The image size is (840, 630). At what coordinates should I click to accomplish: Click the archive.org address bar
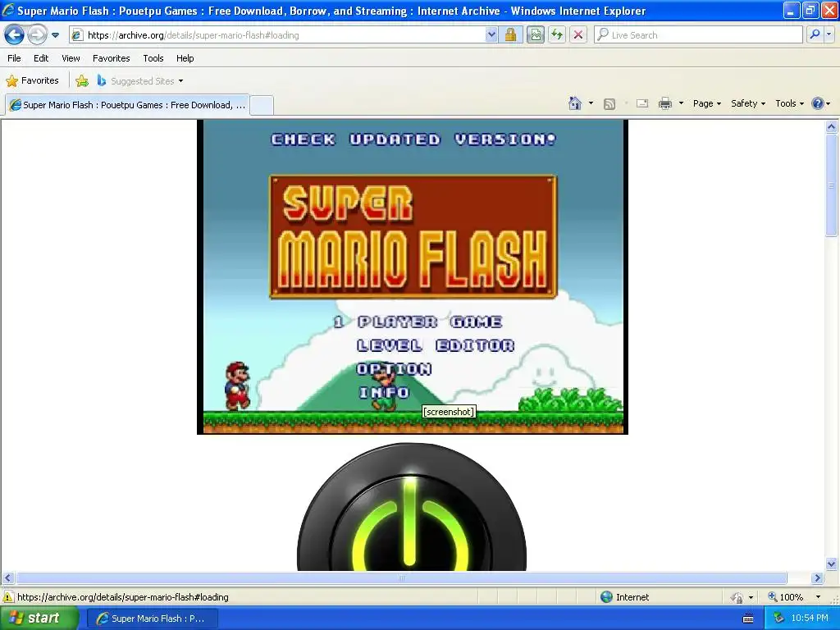tap(277, 35)
